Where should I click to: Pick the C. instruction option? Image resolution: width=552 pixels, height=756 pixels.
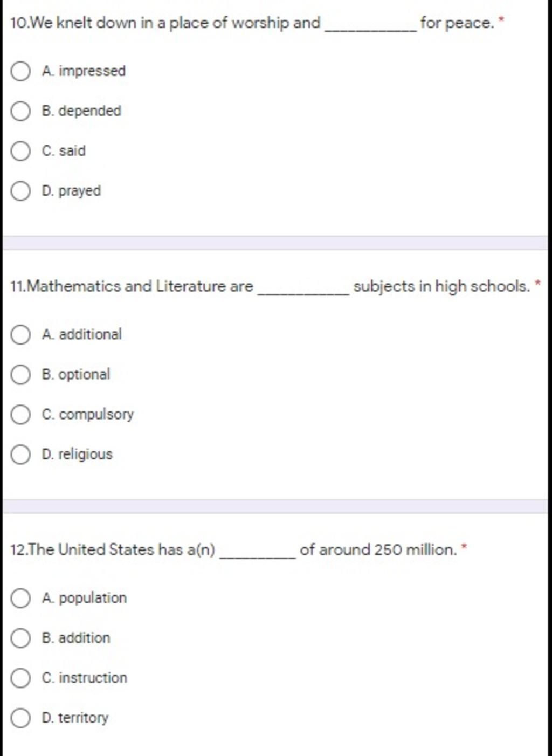(20, 678)
